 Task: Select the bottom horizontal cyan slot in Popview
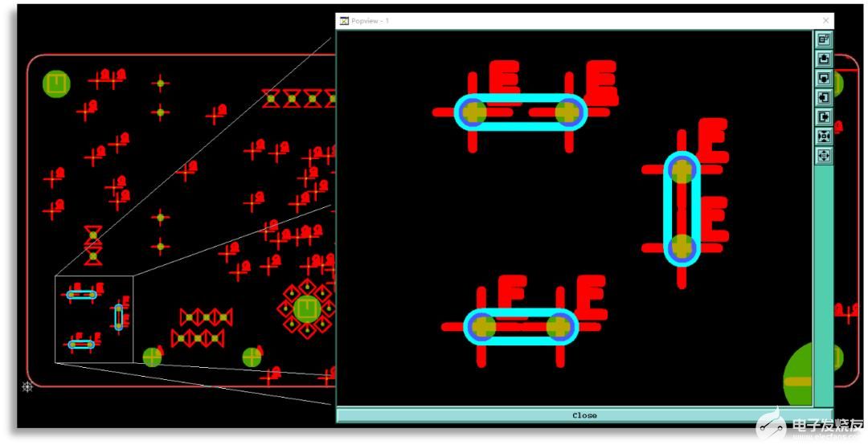coord(521,327)
